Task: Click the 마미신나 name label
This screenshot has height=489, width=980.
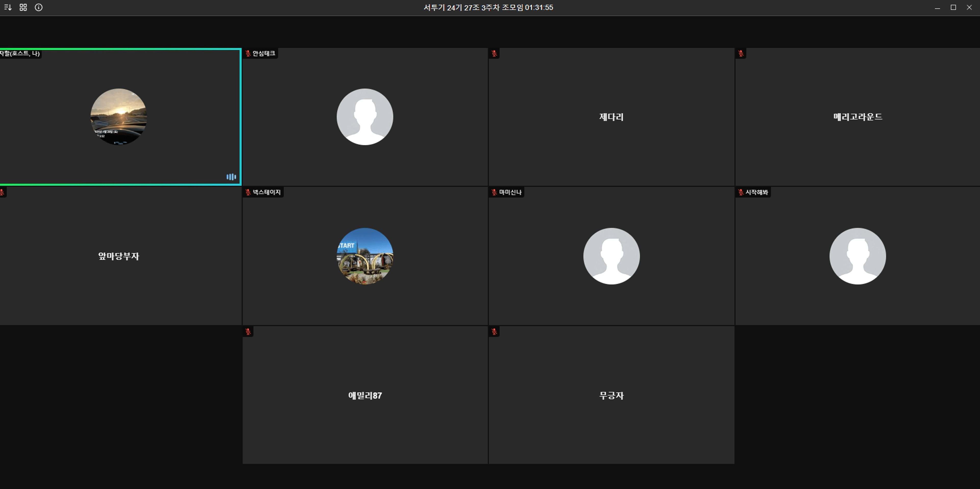Action: pyautogui.click(x=510, y=193)
